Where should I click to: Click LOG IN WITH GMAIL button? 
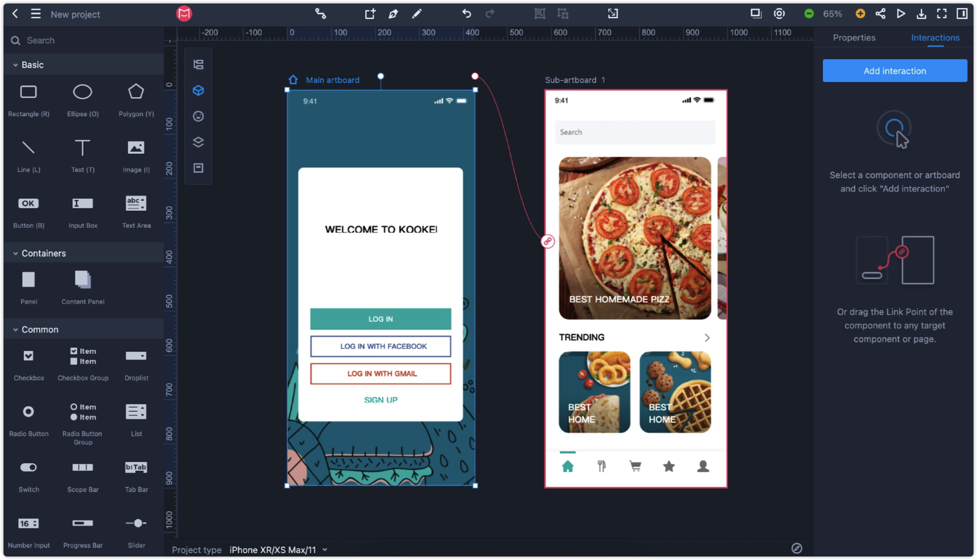pos(380,374)
